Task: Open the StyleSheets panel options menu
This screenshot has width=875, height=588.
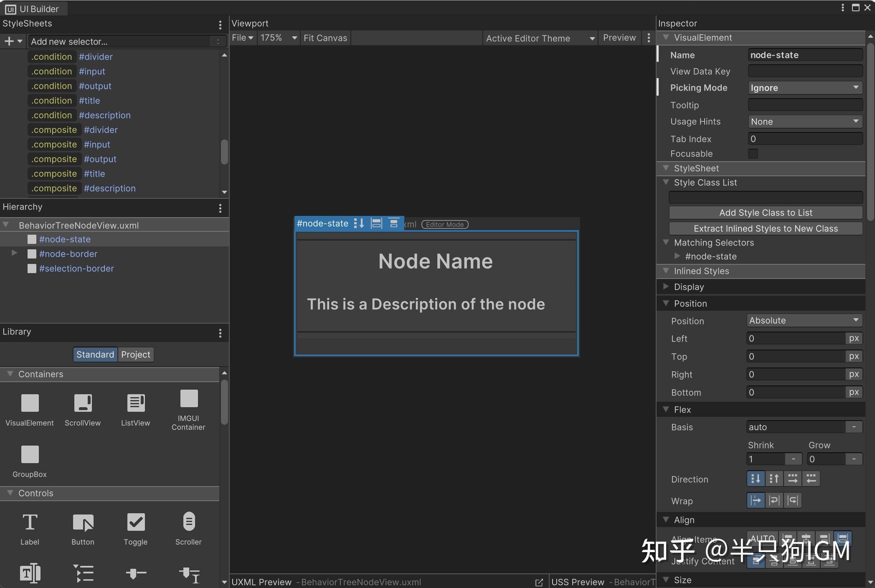Action: click(220, 25)
